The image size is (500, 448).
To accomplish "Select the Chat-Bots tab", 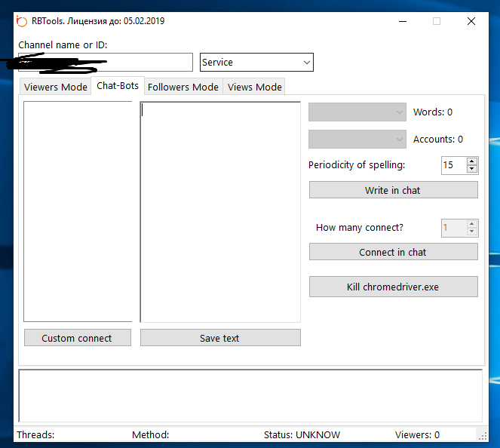I will point(118,86).
